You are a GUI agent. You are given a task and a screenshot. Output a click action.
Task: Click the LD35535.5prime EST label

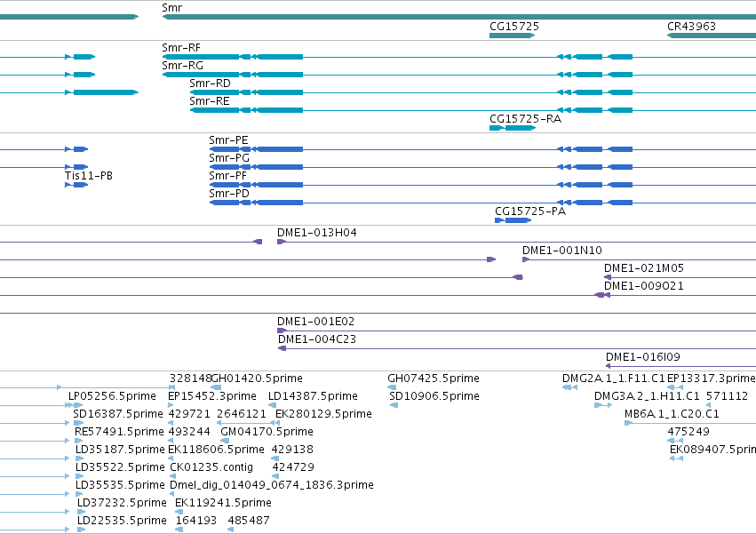pos(120,486)
